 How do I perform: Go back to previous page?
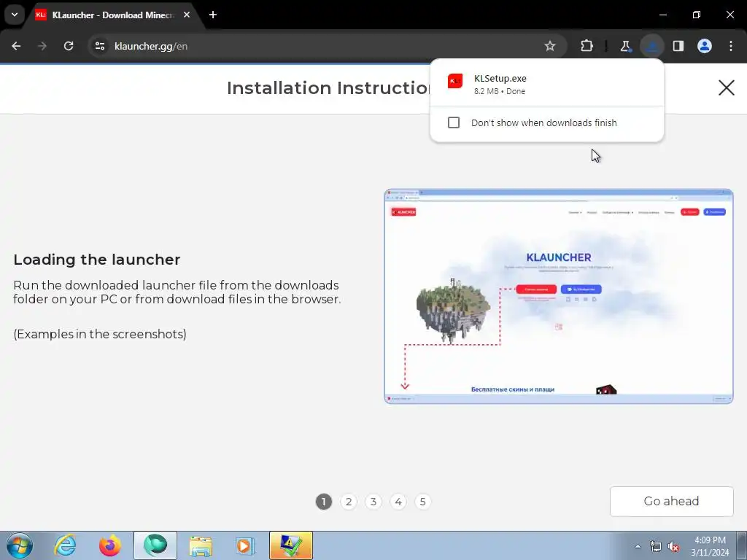coord(16,46)
